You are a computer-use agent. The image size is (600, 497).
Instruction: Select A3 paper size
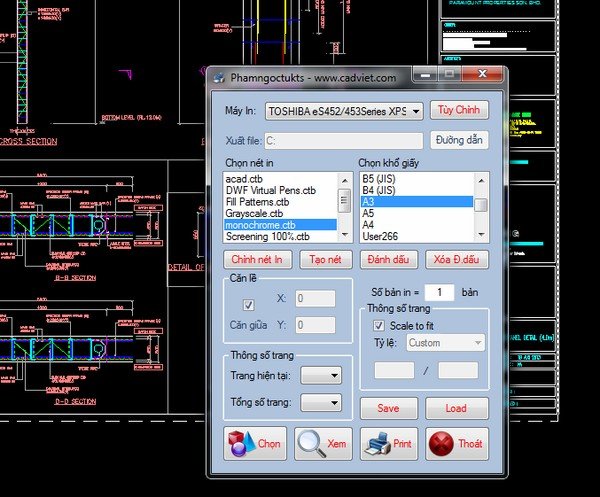coord(417,202)
